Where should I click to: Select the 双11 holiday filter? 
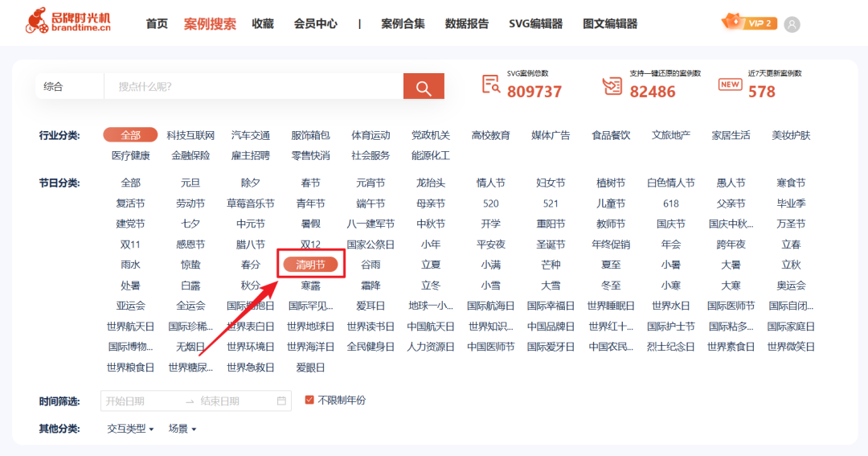point(131,244)
